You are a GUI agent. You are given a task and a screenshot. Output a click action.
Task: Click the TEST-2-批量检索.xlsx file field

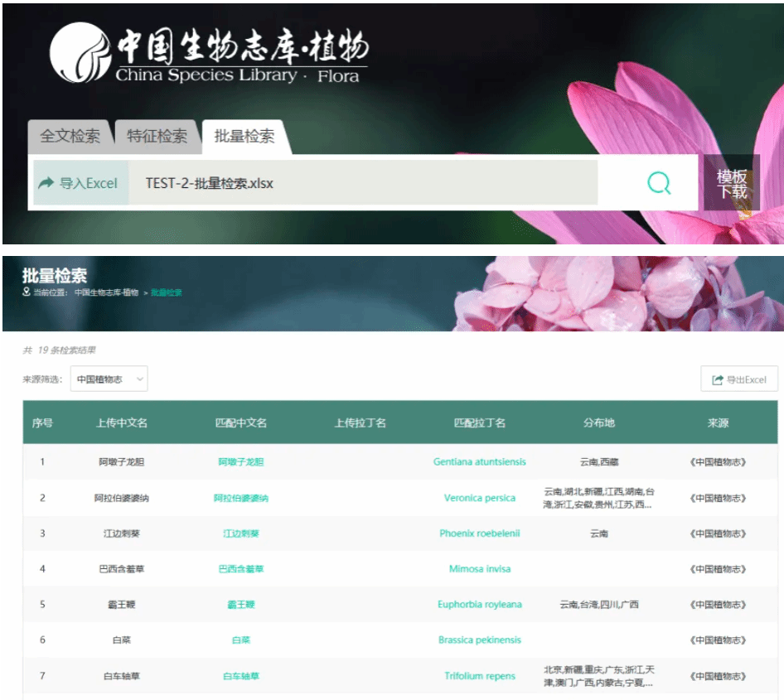click(363, 183)
